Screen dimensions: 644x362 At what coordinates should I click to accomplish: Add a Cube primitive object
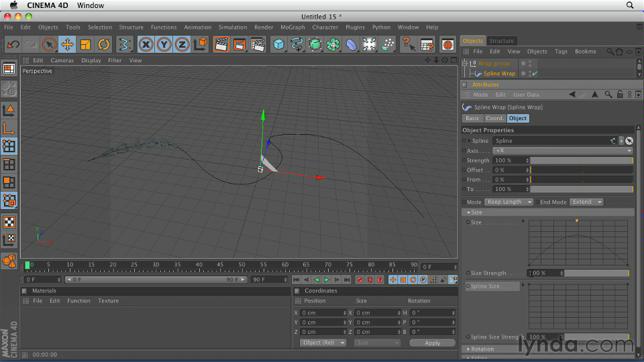[278, 44]
